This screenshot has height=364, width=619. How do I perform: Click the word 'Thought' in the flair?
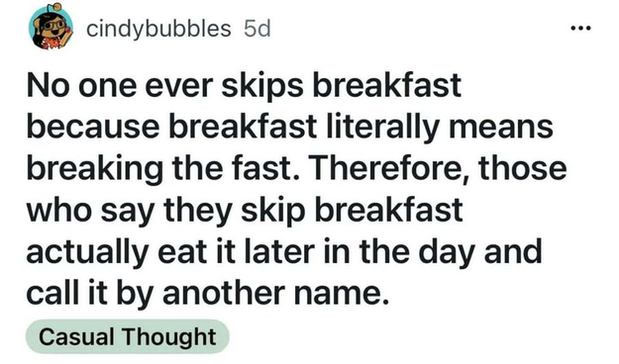[168, 337]
